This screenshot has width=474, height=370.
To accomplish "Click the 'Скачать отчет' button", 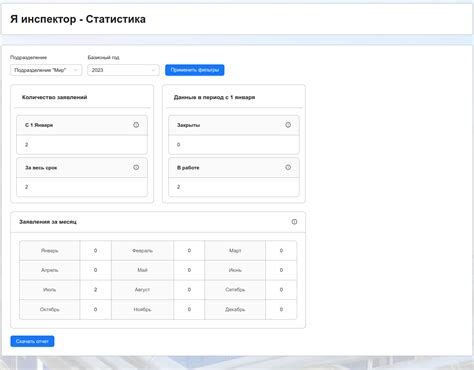I will pyautogui.click(x=32, y=341).
